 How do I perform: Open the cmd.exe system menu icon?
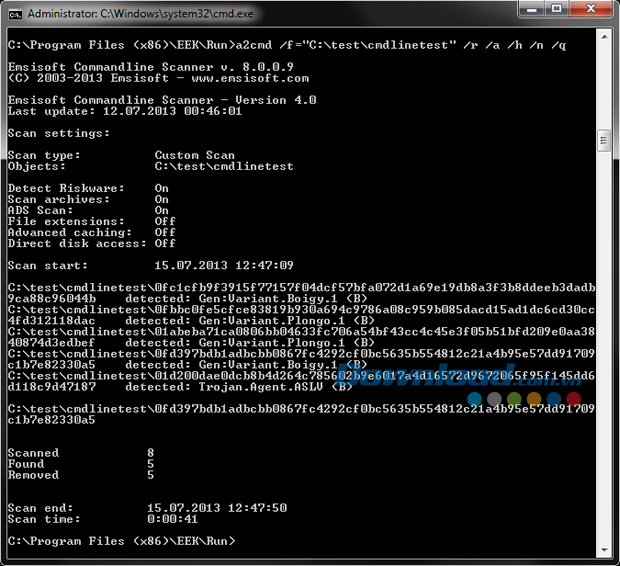15,14
